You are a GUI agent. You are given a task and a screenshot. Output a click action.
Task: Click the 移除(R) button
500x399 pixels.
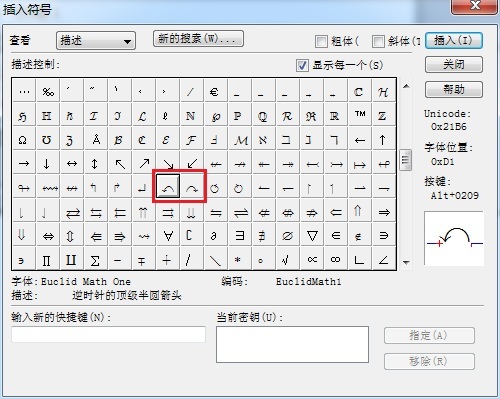(429, 361)
